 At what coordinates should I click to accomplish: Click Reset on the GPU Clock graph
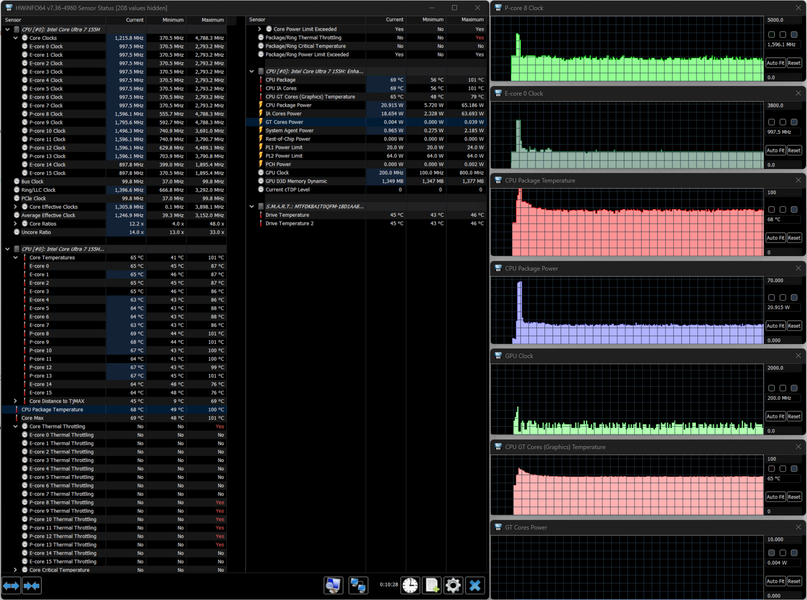click(x=794, y=416)
